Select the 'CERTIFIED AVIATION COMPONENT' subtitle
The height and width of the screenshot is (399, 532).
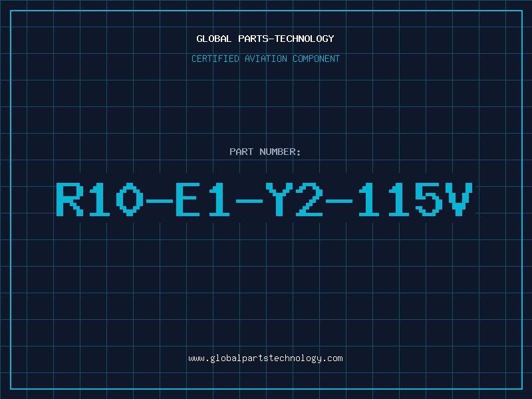(x=265, y=59)
